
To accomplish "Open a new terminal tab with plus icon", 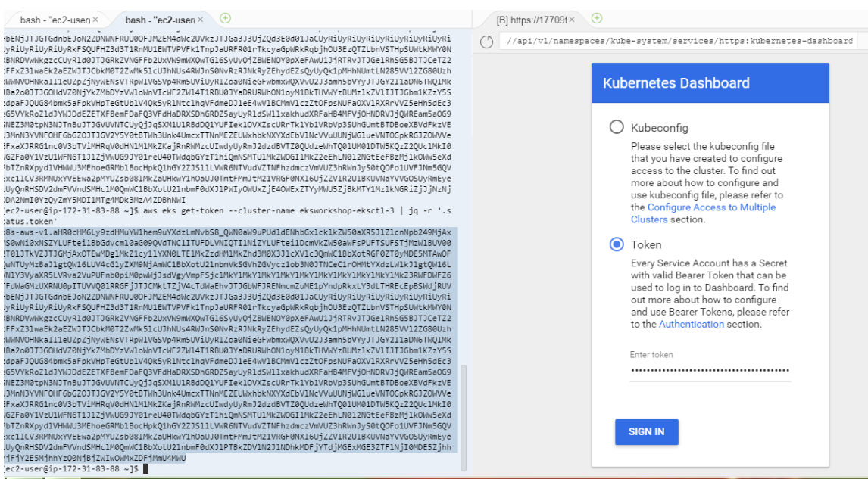I will tap(225, 18).
